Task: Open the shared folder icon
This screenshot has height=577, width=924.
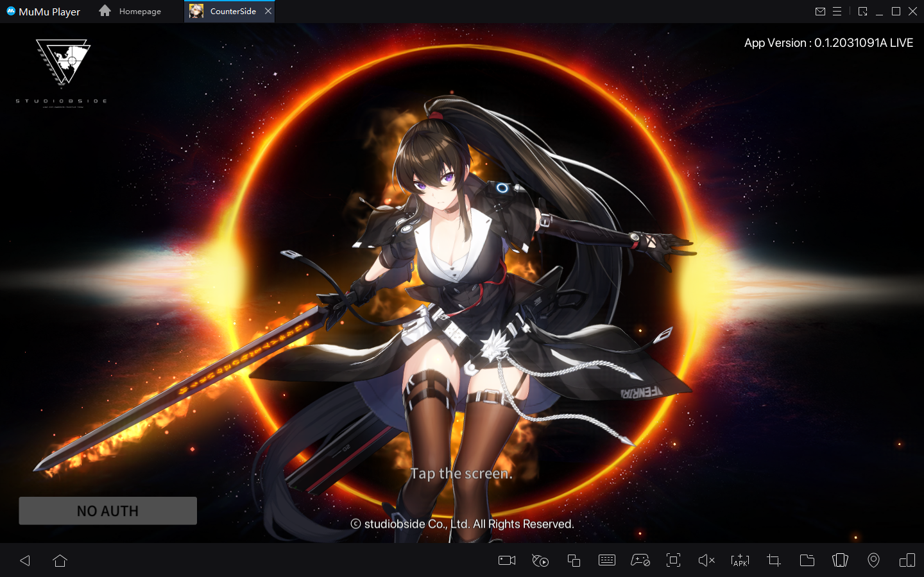Action: click(807, 560)
